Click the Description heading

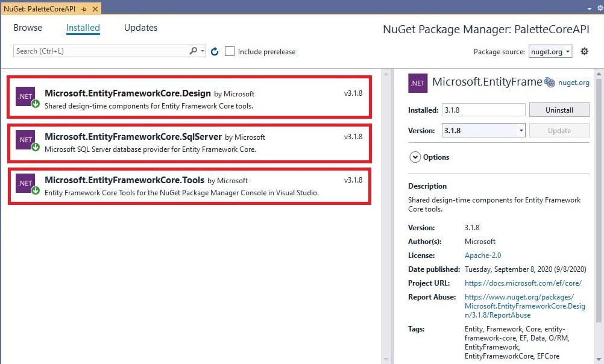click(x=427, y=186)
